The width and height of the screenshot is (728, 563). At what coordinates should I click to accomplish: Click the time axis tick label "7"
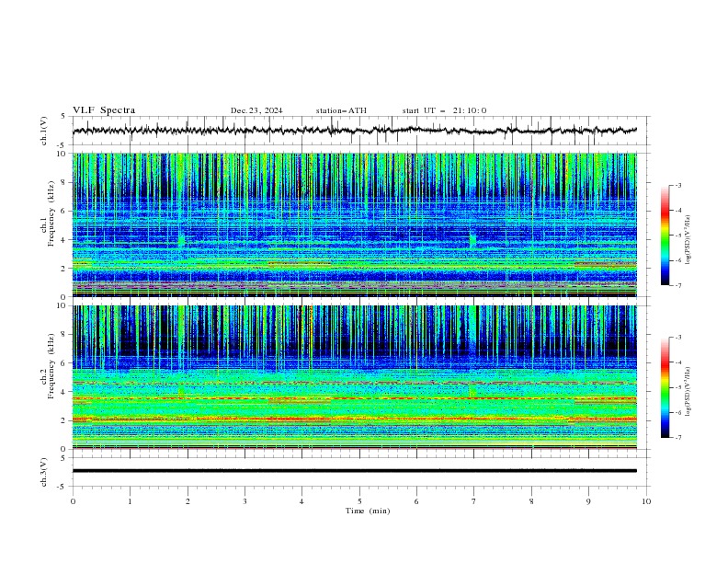474,501
